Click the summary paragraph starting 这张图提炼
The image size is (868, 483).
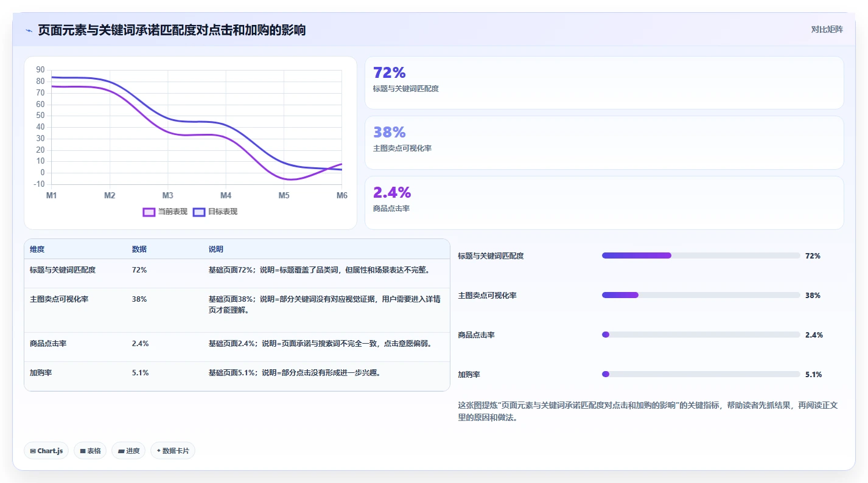coord(648,411)
